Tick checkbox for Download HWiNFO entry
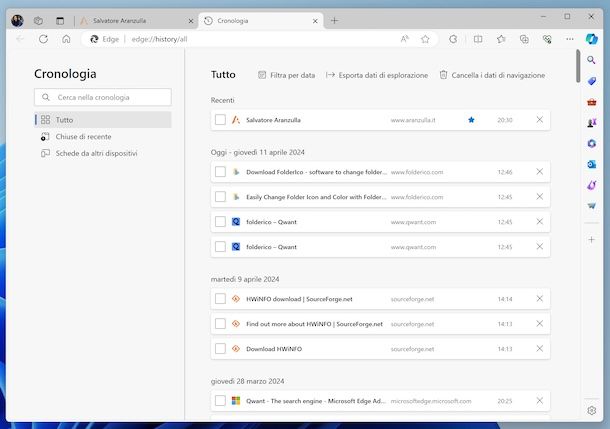610x429 pixels. point(220,348)
